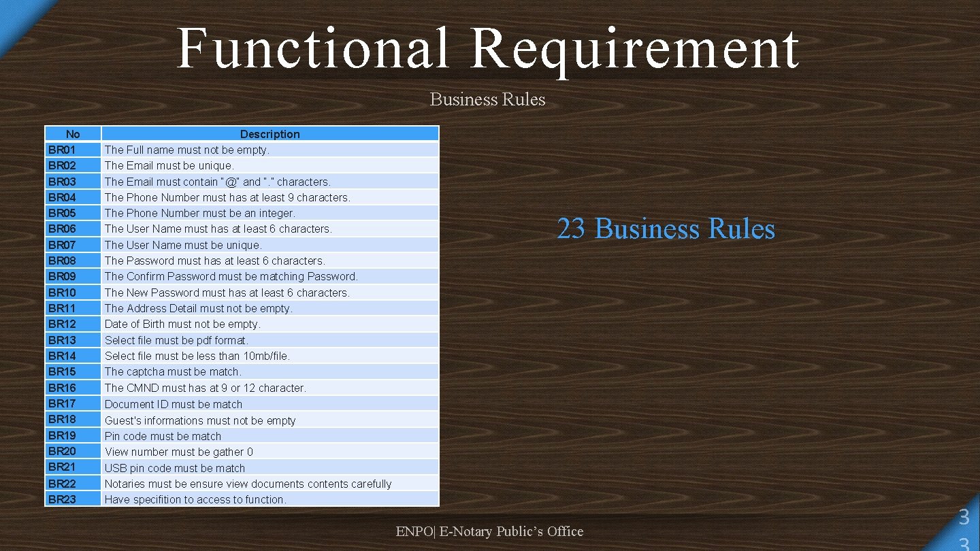Select 'Phone Number must has at least 9 characters'

[x=270, y=197]
